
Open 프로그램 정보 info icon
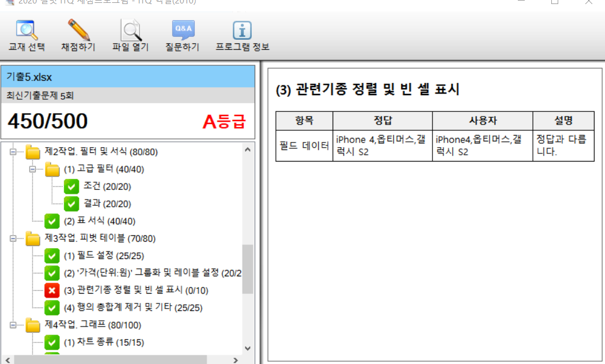click(x=242, y=30)
